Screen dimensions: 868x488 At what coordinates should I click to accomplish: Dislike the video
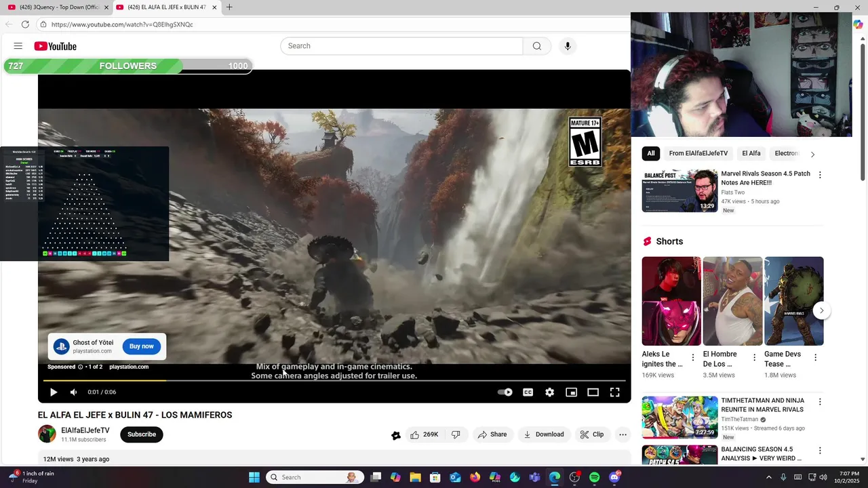tap(456, 434)
